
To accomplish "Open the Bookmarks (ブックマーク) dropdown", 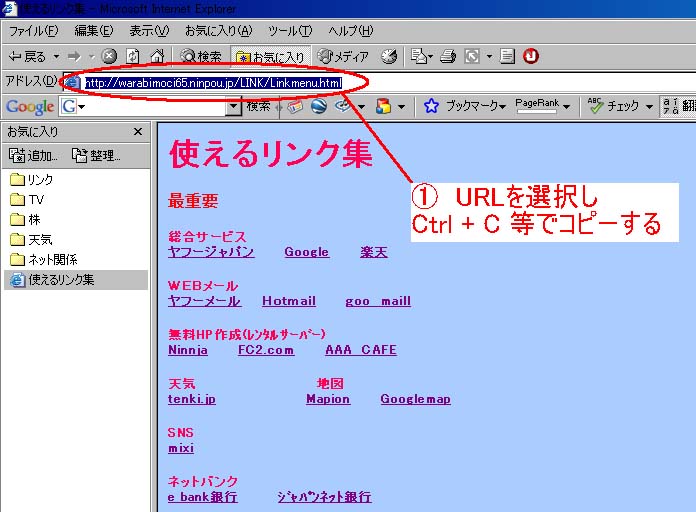I will click(x=476, y=106).
